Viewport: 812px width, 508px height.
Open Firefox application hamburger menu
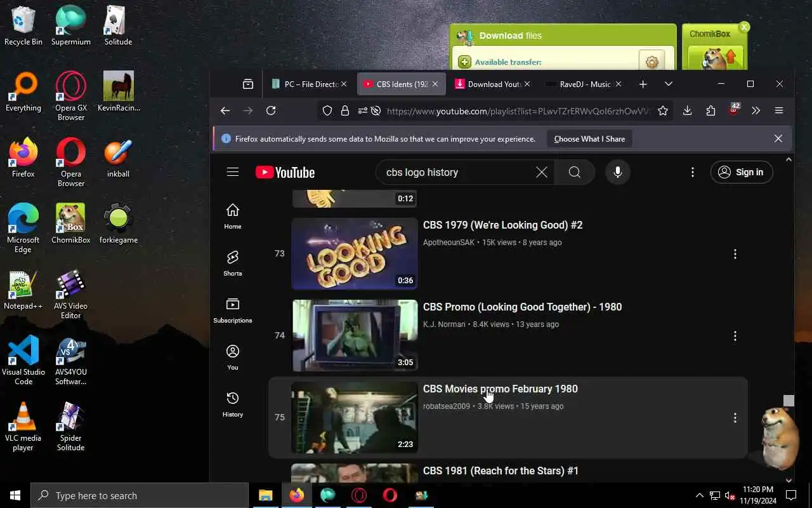tap(779, 110)
